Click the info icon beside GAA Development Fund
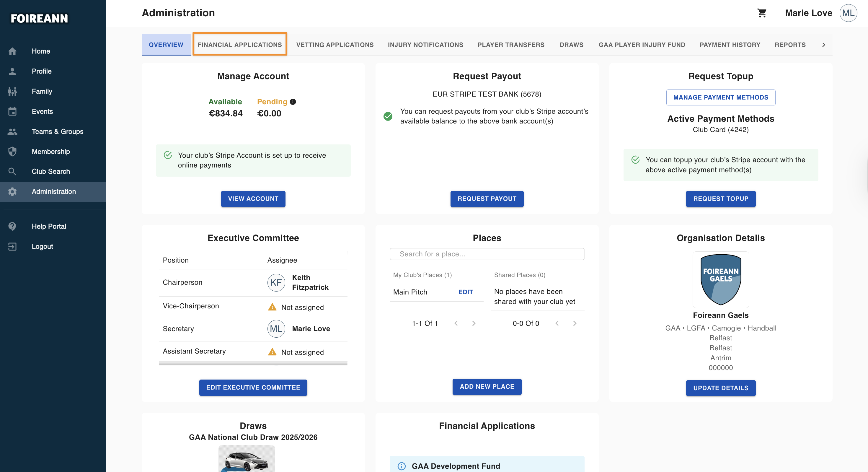The image size is (868, 472). click(401, 466)
